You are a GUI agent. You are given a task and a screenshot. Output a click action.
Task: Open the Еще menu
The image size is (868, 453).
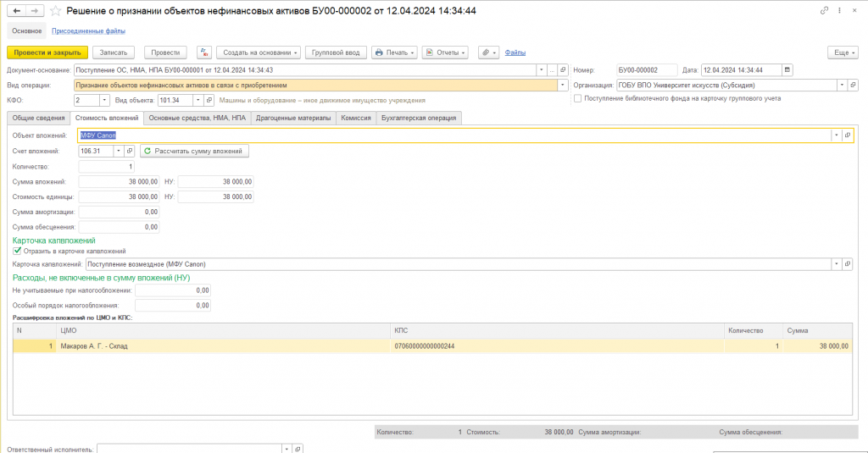(843, 52)
